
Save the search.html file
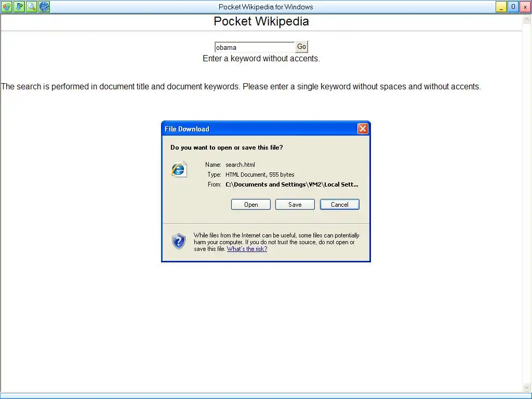click(295, 205)
